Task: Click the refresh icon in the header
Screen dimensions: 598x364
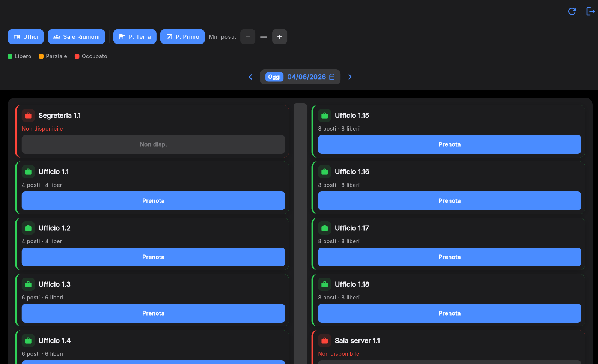Action: pyautogui.click(x=572, y=11)
